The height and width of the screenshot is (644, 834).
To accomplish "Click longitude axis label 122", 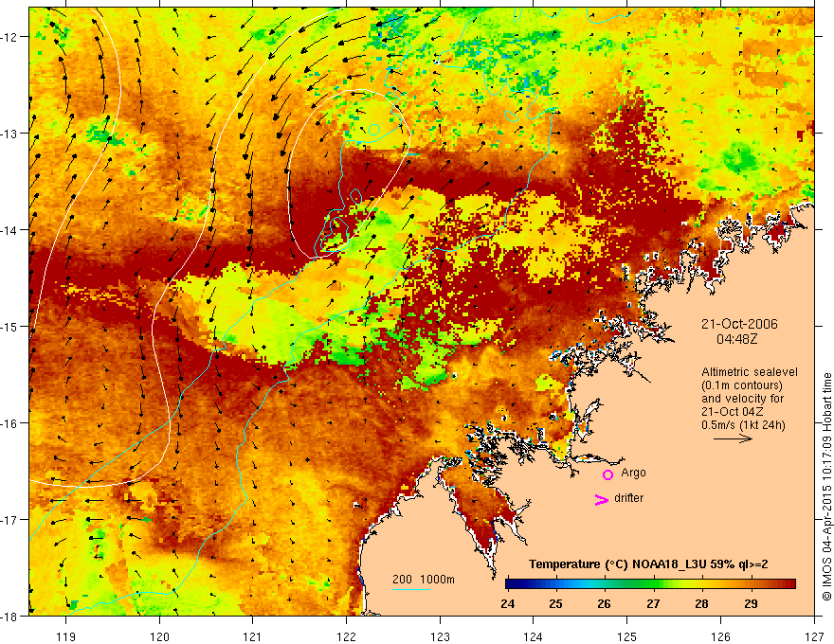I will [346, 637].
